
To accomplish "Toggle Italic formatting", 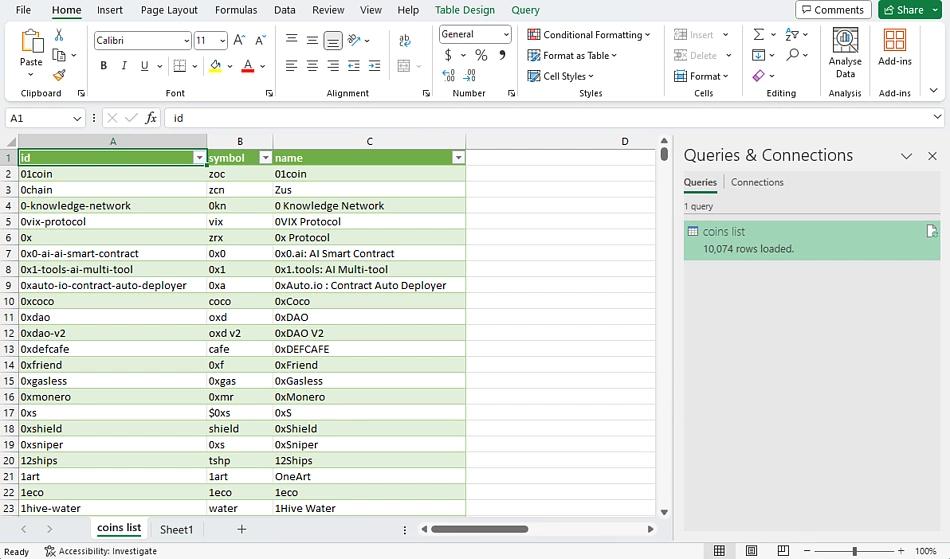I will click(124, 65).
